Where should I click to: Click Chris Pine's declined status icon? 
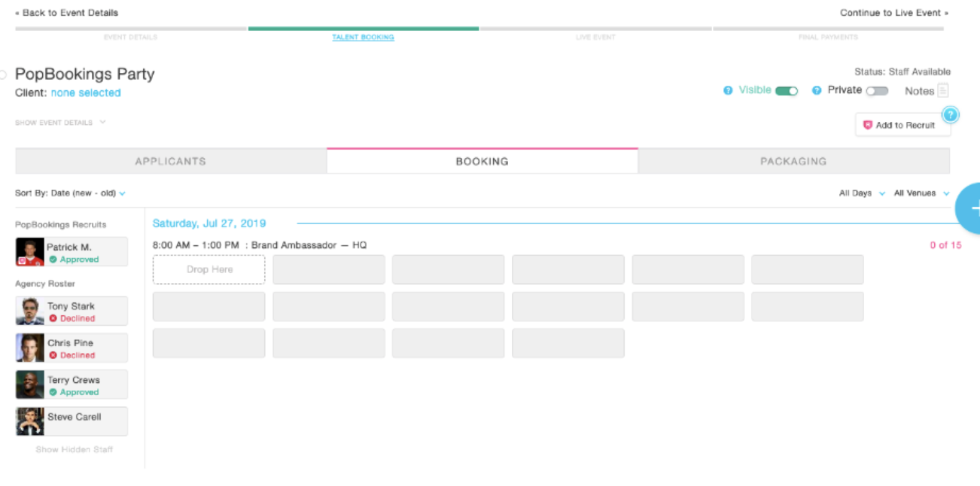tap(53, 355)
